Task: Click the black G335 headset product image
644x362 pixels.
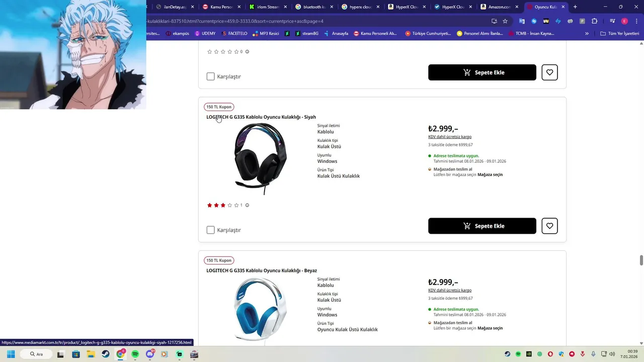Action: coord(260,159)
